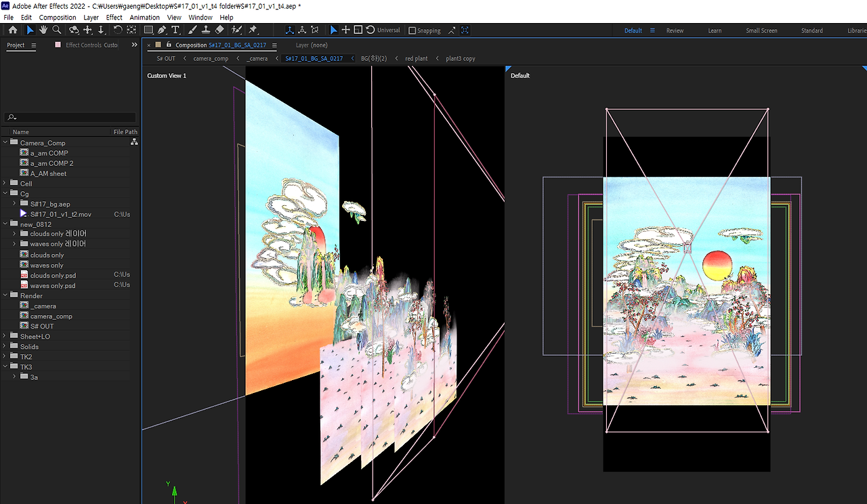Screen dimensions: 867x504
Task: Select the Clone Stamp tool
Action: (206, 30)
